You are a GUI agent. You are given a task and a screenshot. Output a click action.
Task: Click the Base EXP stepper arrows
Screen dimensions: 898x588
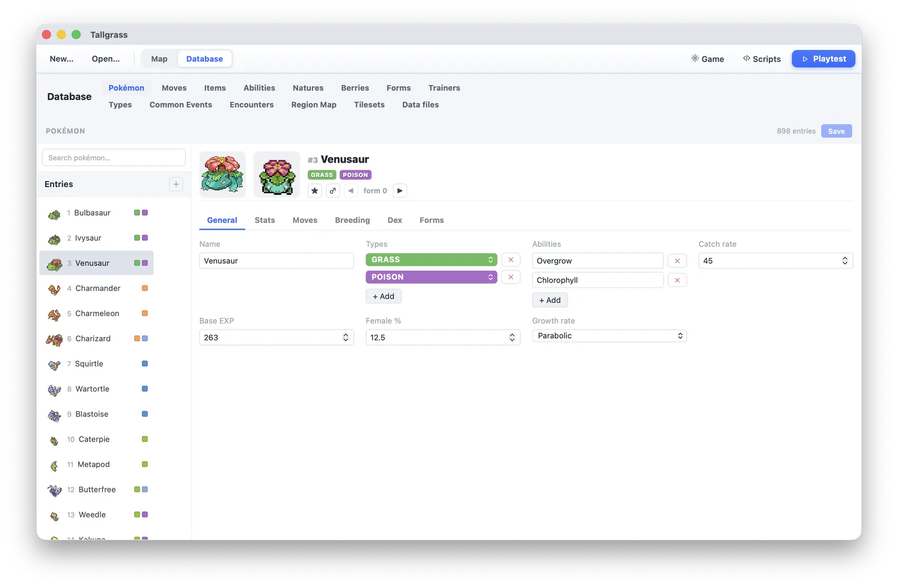[345, 338]
